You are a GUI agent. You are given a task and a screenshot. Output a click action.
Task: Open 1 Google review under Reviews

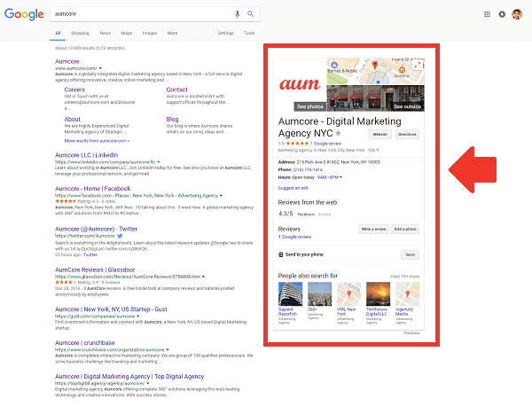click(x=294, y=237)
